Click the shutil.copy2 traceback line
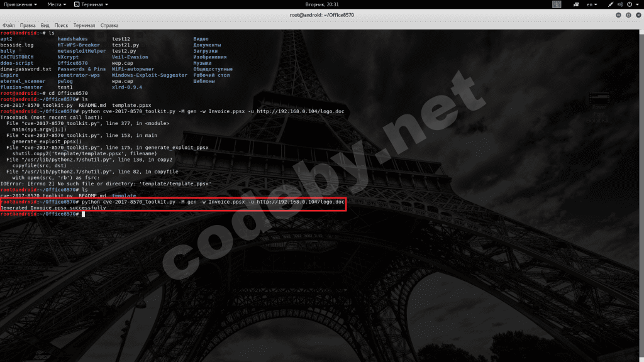The width and height of the screenshot is (644, 362). tap(85, 153)
